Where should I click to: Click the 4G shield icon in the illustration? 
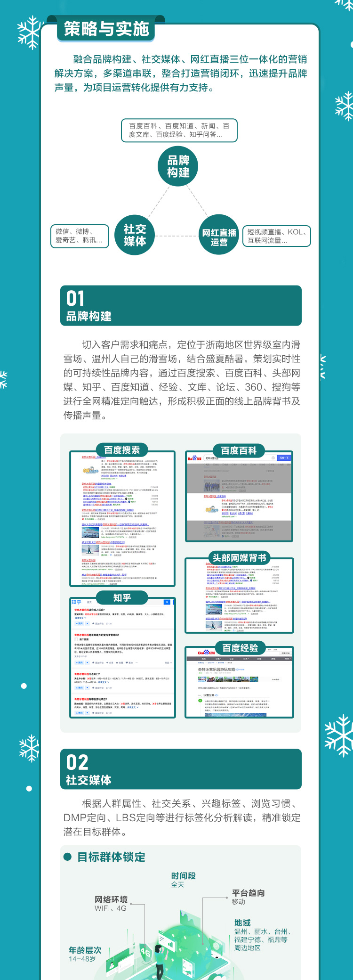pos(145,954)
